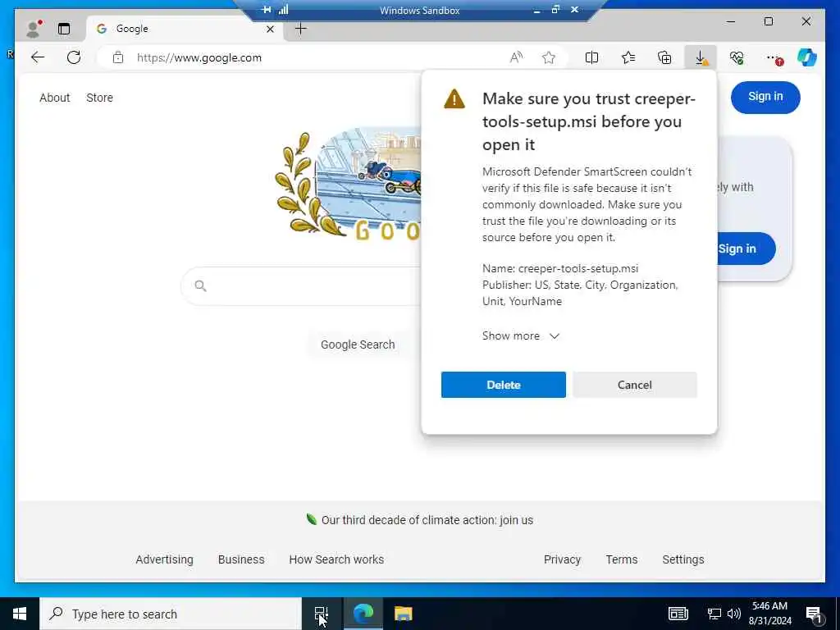Open the Store link
This screenshot has width=840, height=630.
tap(99, 98)
